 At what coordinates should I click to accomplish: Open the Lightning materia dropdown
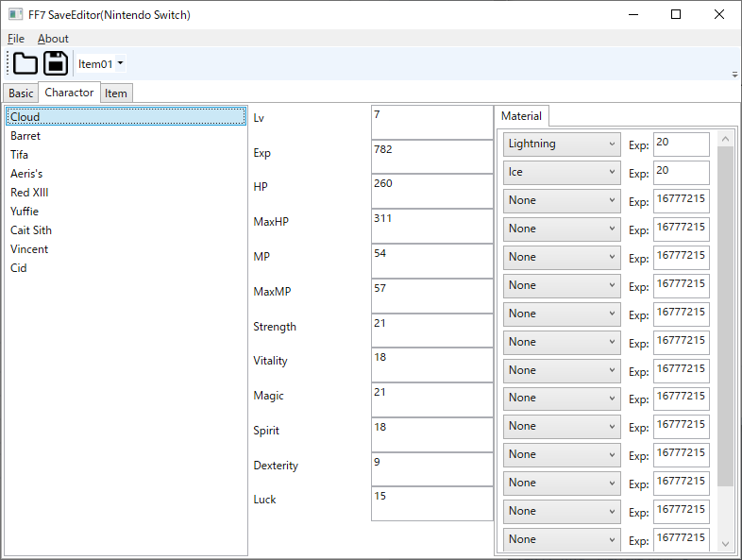(x=562, y=144)
